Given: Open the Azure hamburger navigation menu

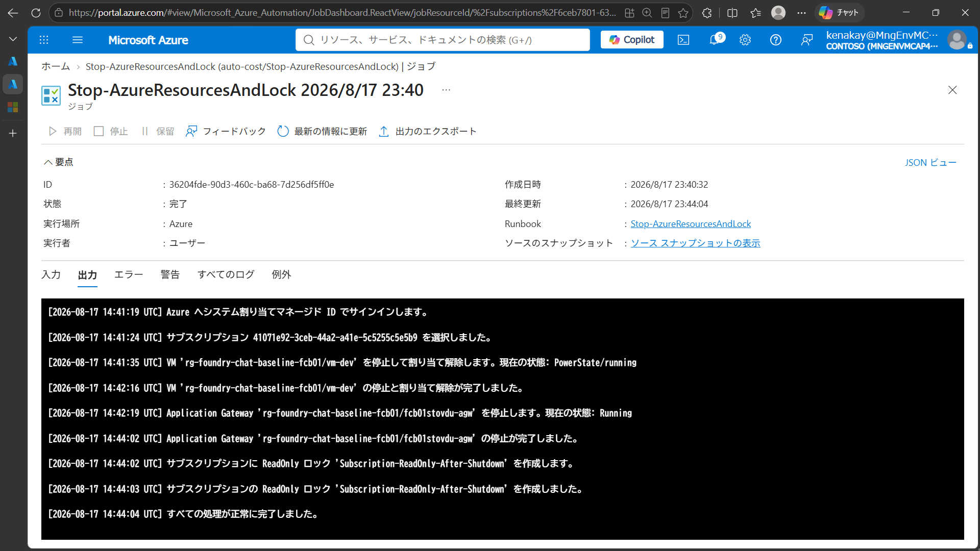Looking at the screenshot, I should 78,40.
